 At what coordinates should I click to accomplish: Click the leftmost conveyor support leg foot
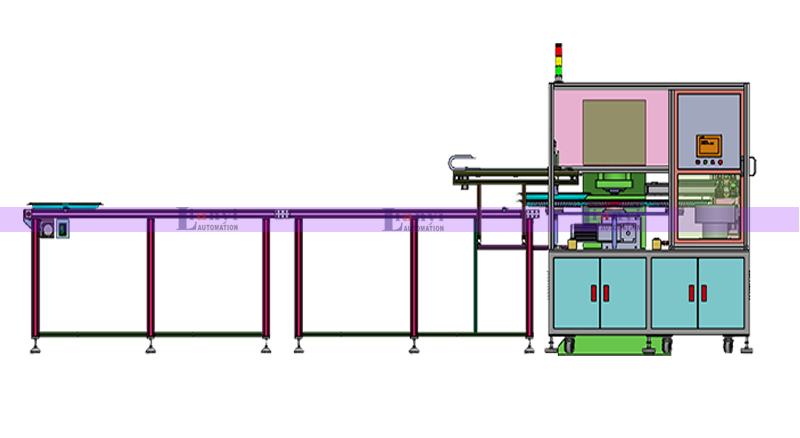[x=36, y=346]
